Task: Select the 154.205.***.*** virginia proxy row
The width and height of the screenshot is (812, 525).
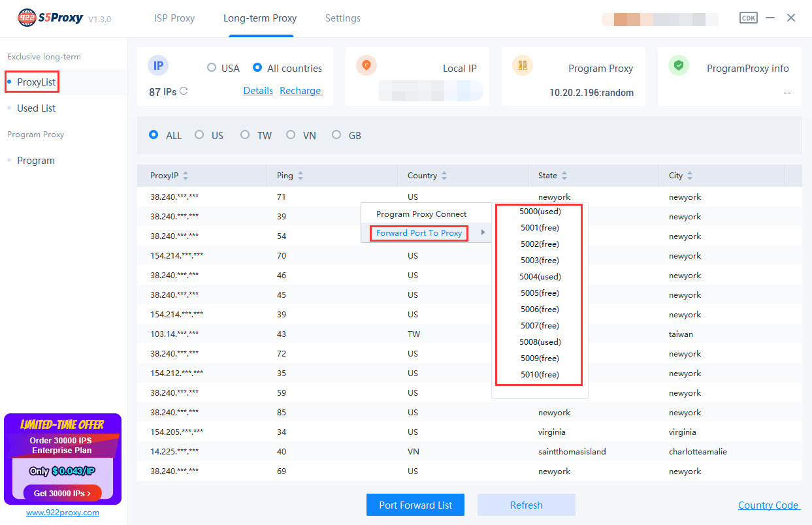Action: [x=469, y=432]
